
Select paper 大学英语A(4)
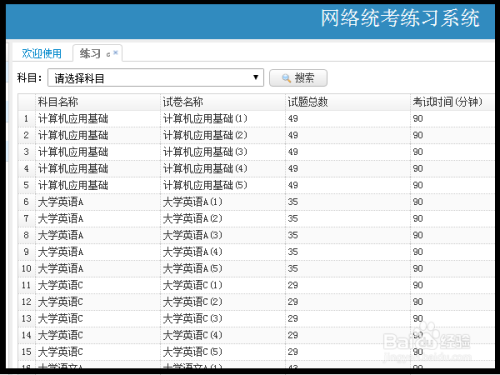point(193,252)
